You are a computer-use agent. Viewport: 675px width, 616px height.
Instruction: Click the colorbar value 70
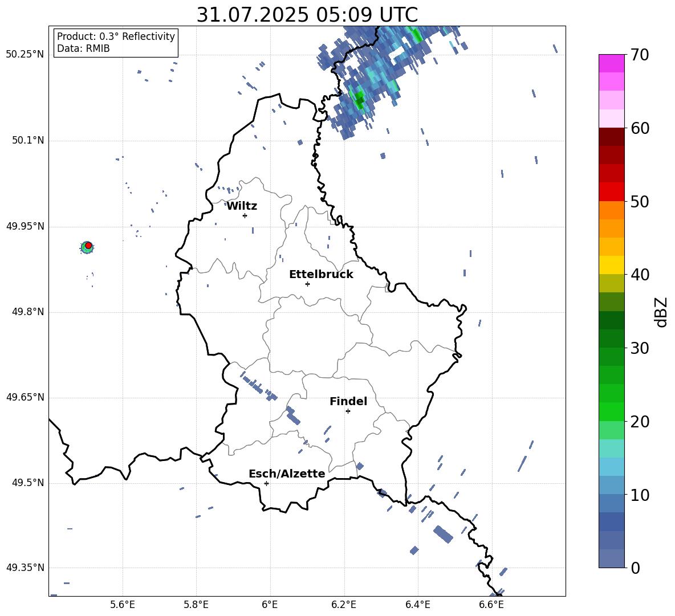[640, 55]
